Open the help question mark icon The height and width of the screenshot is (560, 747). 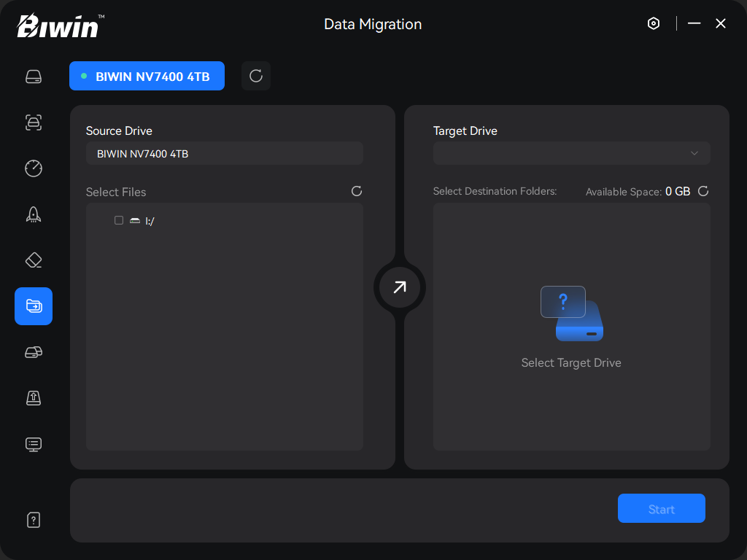tap(34, 520)
